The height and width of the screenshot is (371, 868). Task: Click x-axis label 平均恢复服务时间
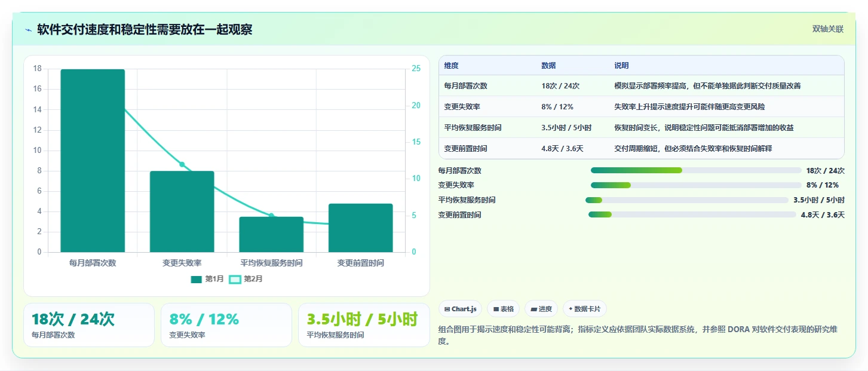271,263
